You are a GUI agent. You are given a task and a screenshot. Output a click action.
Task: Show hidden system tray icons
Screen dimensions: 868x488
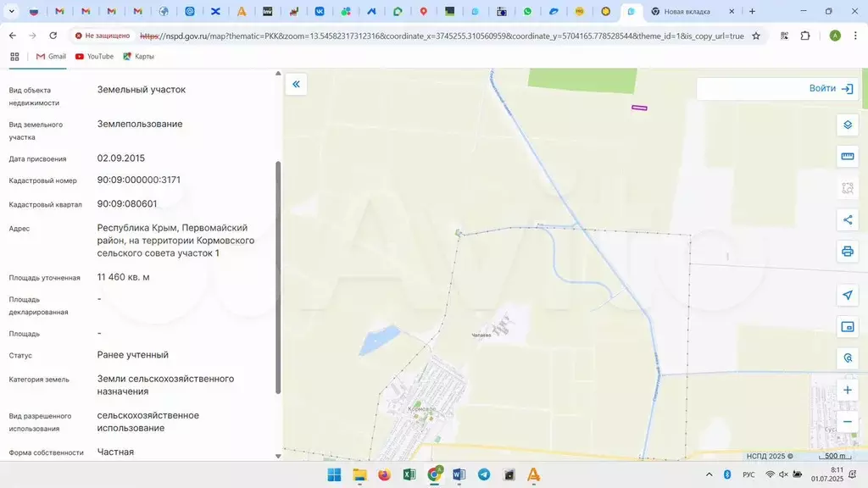pos(709,474)
